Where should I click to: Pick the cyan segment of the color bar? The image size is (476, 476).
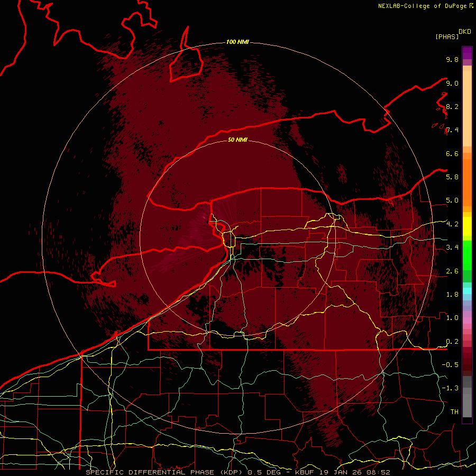click(x=467, y=291)
